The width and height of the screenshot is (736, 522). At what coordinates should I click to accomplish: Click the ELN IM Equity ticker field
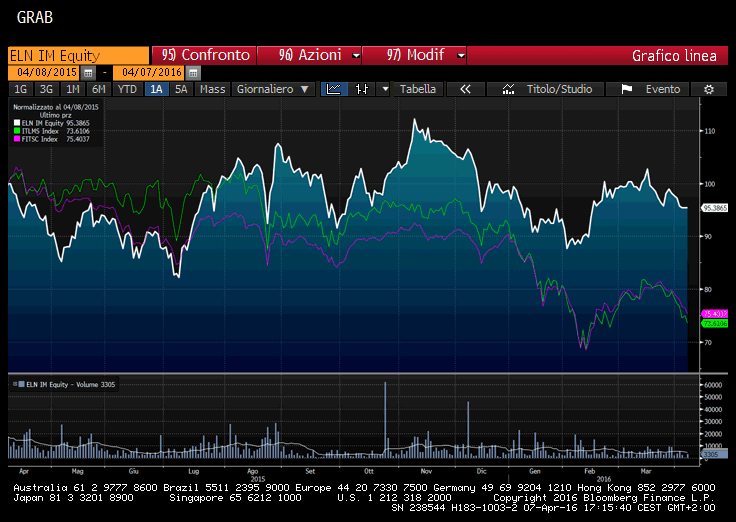pyautogui.click(x=78, y=55)
